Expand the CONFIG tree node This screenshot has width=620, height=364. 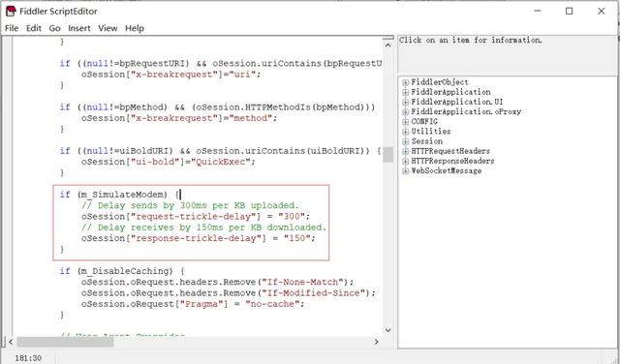point(405,122)
